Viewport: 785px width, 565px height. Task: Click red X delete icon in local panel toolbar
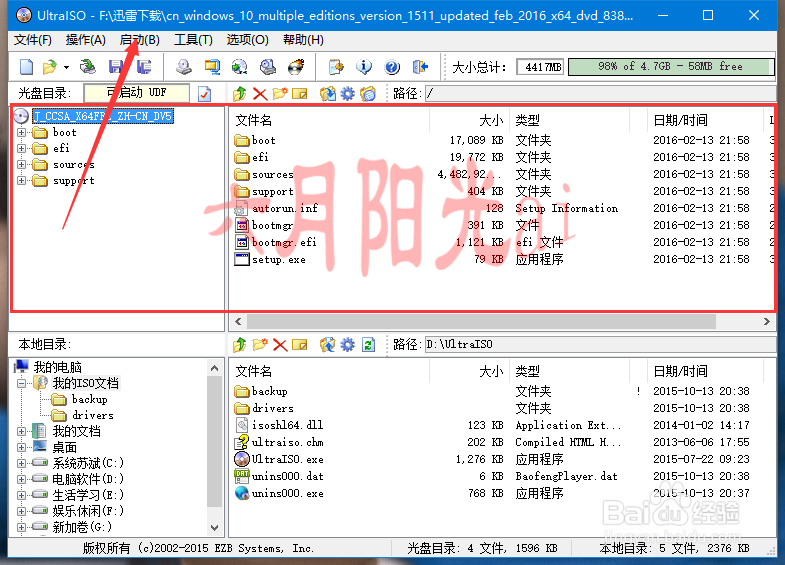pyautogui.click(x=280, y=345)
